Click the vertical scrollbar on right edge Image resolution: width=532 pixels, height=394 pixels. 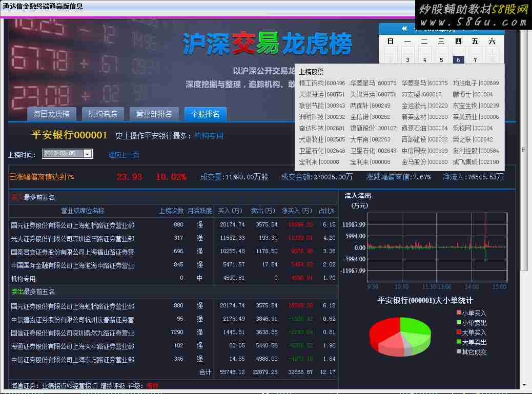click(524, 150)
